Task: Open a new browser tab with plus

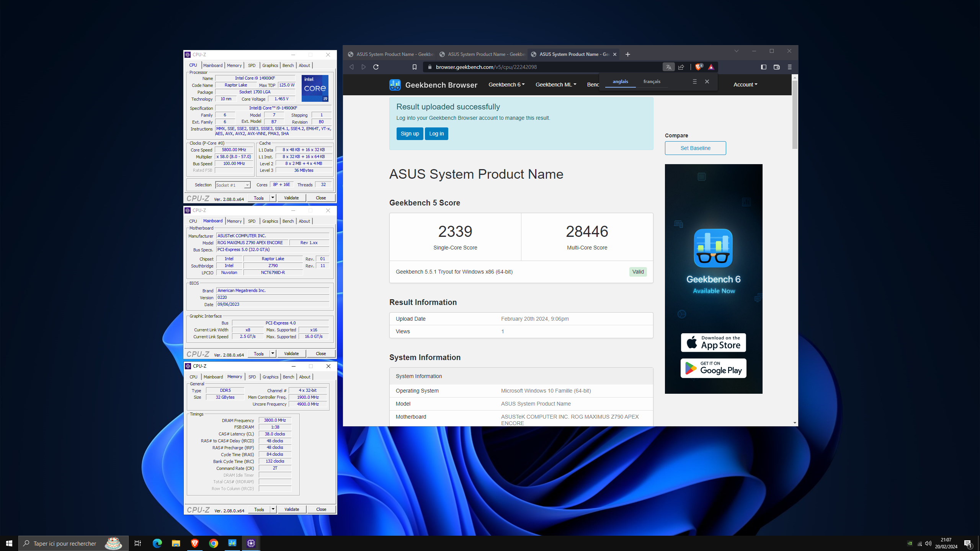Action: 628,54
